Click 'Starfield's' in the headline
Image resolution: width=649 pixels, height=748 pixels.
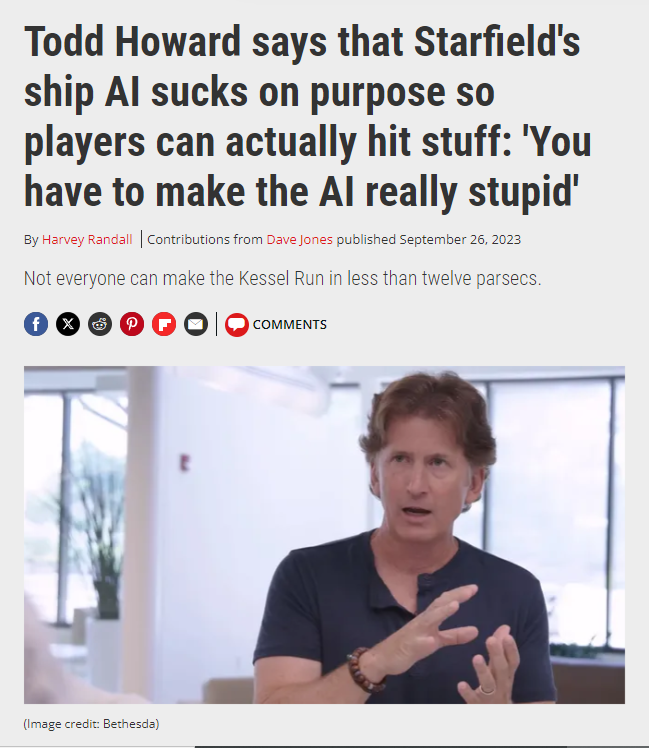coord(497,42)
